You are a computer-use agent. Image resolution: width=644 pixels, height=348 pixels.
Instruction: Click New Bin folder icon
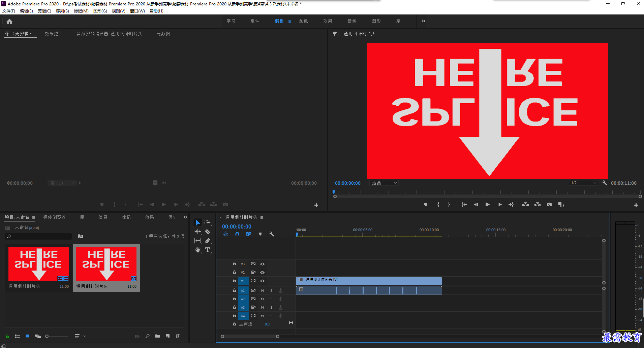coord(157,336)
